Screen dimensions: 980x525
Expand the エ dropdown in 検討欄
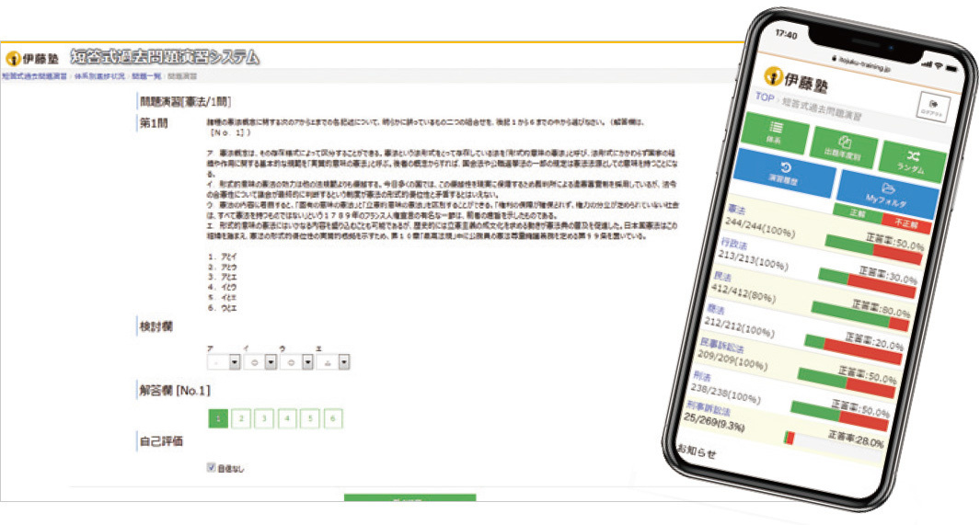coord(342,362)
